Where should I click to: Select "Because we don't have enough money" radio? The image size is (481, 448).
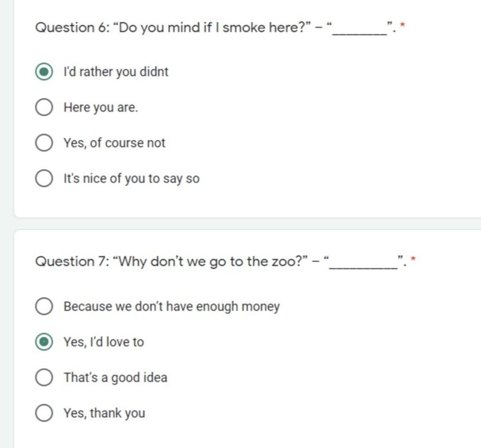[44, 306]
